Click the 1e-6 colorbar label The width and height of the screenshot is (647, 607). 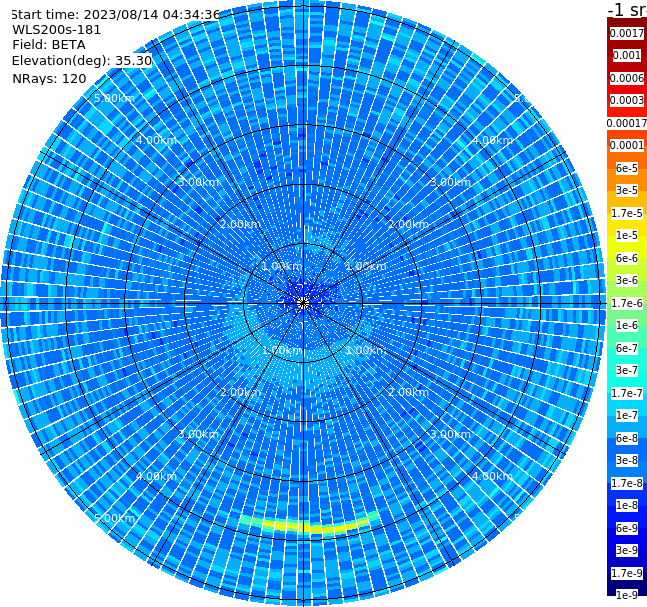pyautogui.click(x=627, y=325)
